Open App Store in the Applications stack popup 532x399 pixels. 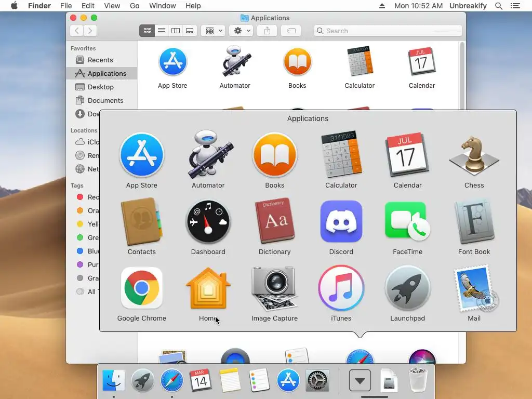point(141,155)
